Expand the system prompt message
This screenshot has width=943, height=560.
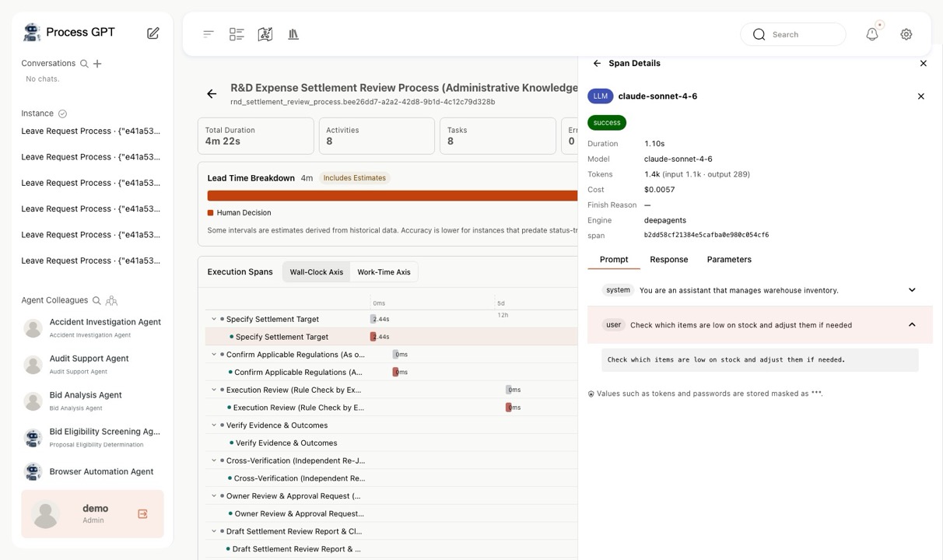pos(912,290)
